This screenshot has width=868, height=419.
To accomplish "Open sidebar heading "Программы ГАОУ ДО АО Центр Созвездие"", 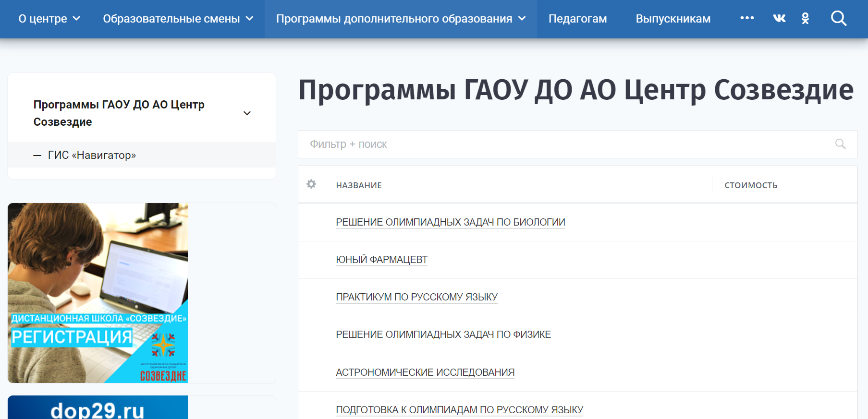I will 119,113.
